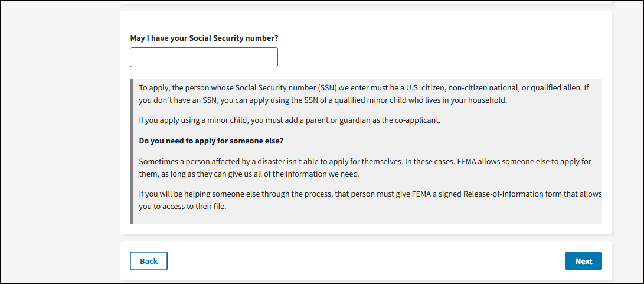Go back using the Back button
This screenshot has width=644, height=284.
[x=149, y=261]
